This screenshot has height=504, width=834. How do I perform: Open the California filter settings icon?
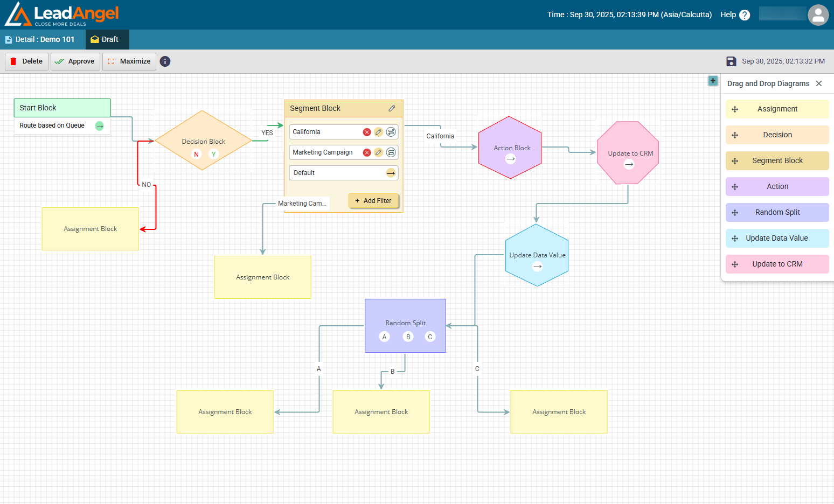click(x=391, y=132)
